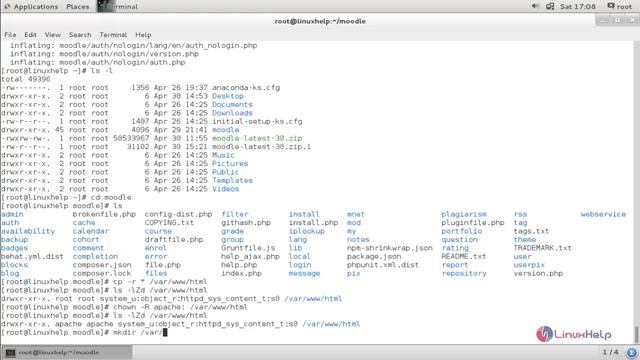Open the File menu
640x360 pixels.
coord(10,35)
